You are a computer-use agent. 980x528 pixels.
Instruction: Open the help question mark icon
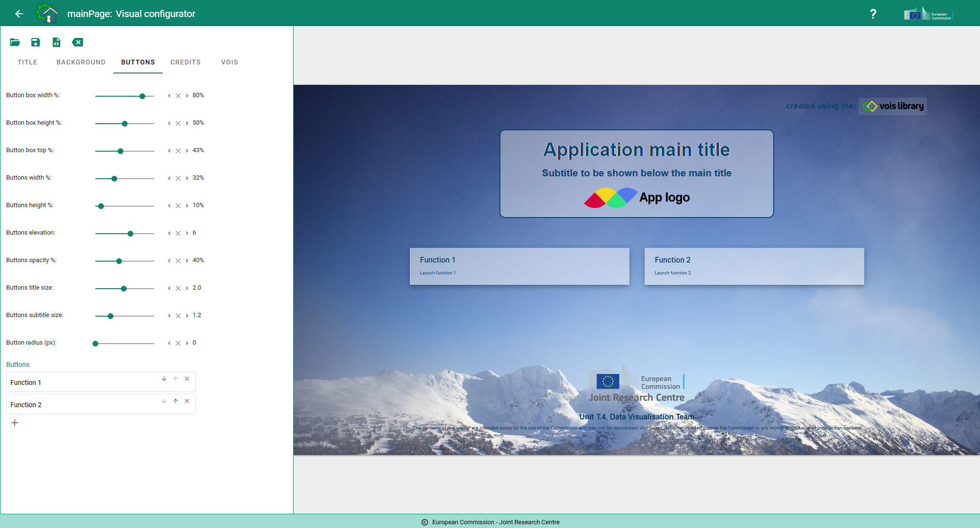pyautogui.click(x=873, y=14)
